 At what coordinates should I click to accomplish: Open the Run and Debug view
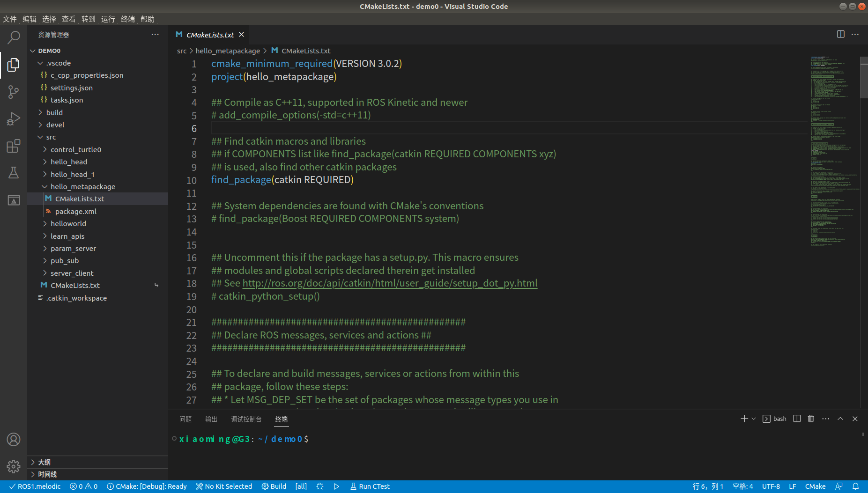point(14,119)
